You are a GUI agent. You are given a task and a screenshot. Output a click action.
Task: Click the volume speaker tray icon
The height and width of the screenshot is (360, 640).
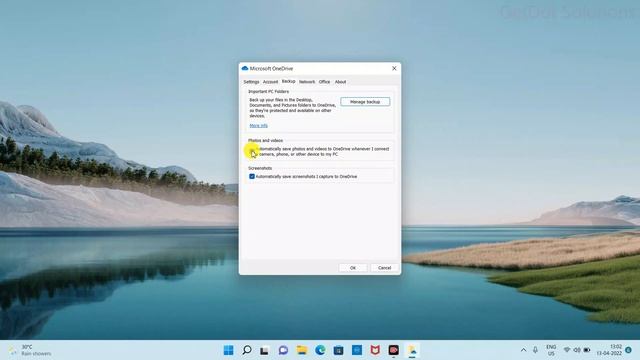pos(577,350)
